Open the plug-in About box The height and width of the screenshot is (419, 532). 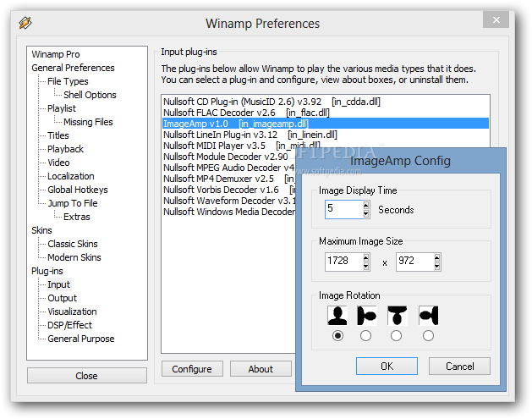click(261, 369)
